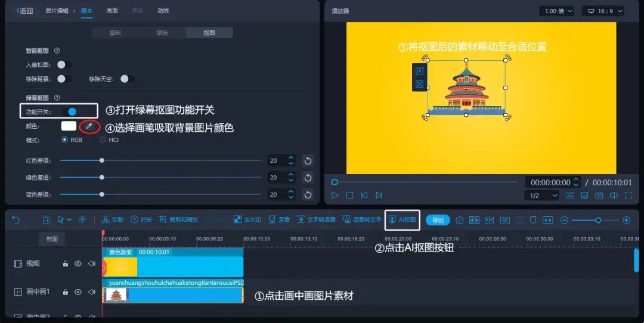
Task: Click the 返回 back button
Action: pos(24,11)
